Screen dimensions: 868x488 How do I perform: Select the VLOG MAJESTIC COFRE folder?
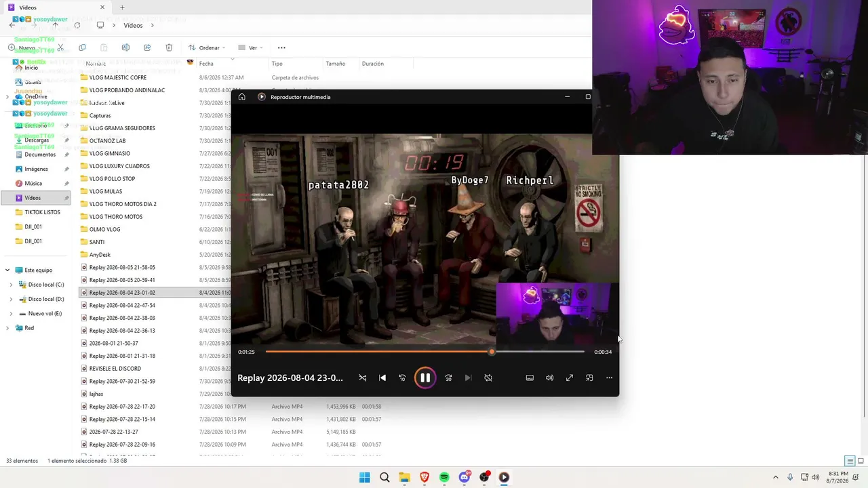(x=118, y=78)
